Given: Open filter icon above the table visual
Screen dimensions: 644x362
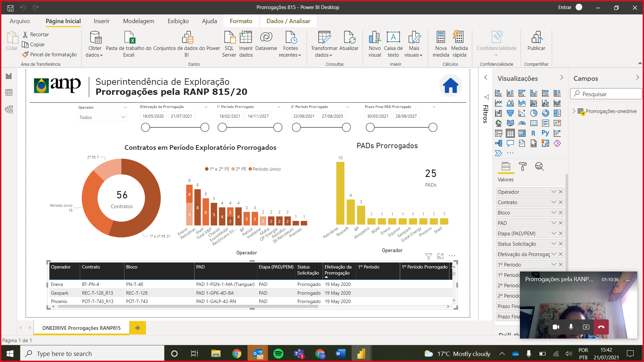Looking at the screenshot, I should coord(428,256).
